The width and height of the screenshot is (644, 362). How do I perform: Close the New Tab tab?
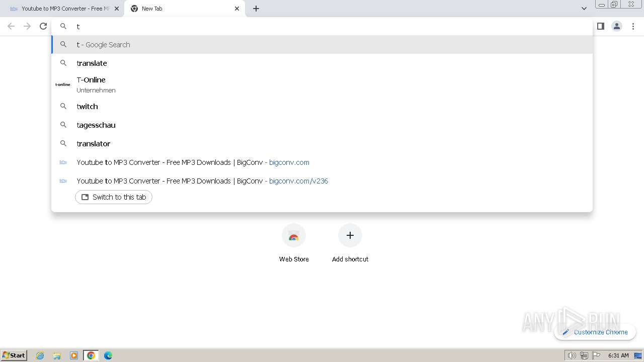pos(237,9)
